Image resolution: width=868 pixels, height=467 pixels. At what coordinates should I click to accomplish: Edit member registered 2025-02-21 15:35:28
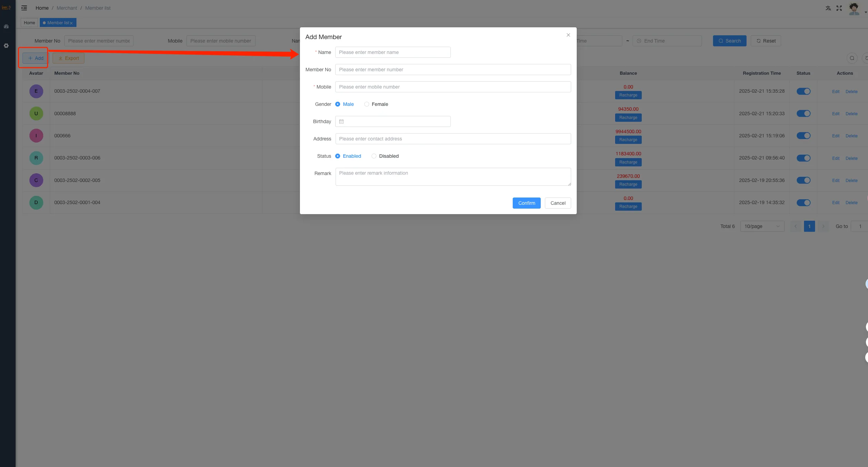(836, 92)
